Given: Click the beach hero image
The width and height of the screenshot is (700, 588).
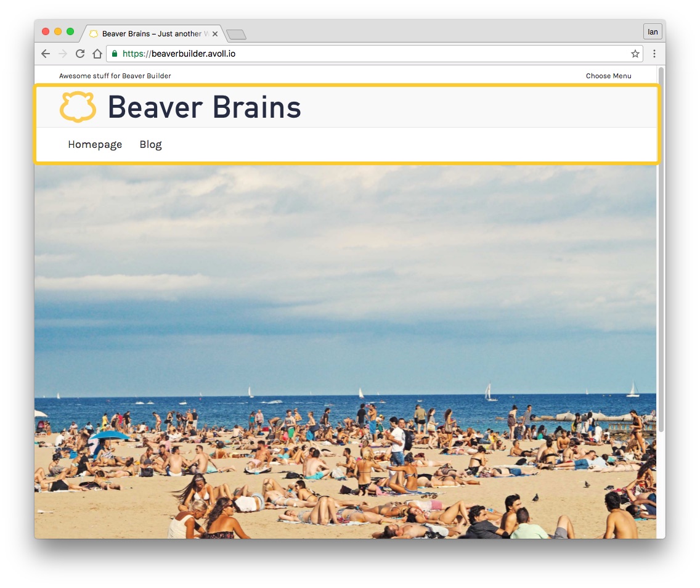Looking at the screenshot, I should (345, 352).
